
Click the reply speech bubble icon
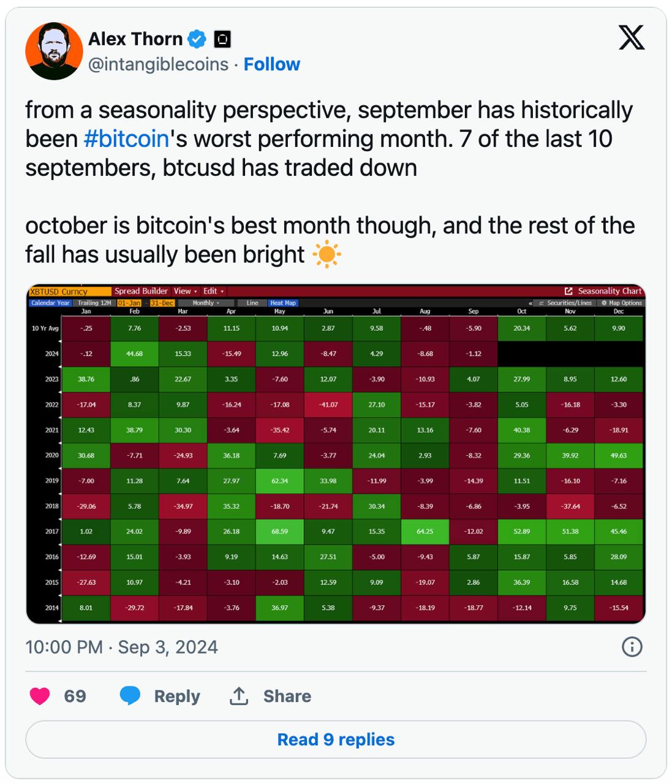point(130,696)
